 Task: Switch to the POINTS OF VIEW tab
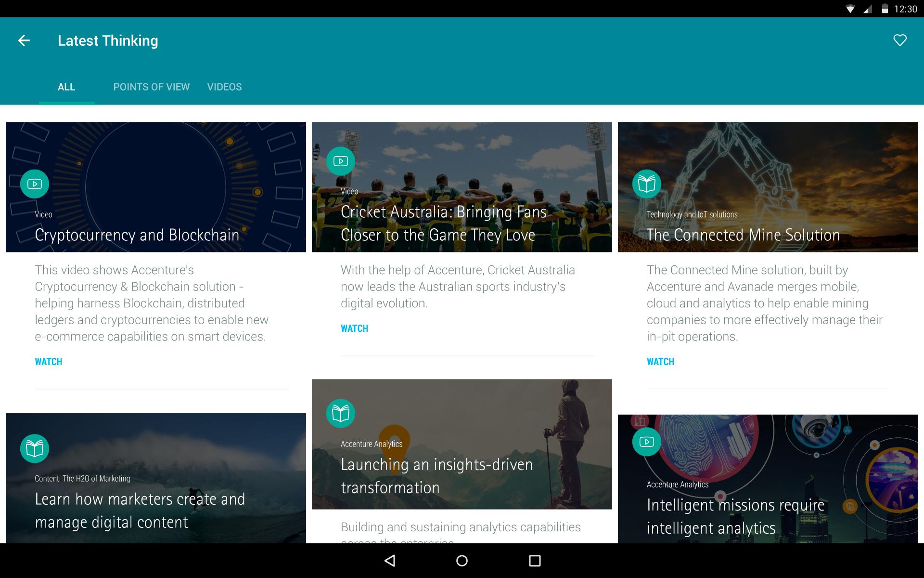(152, 87)
